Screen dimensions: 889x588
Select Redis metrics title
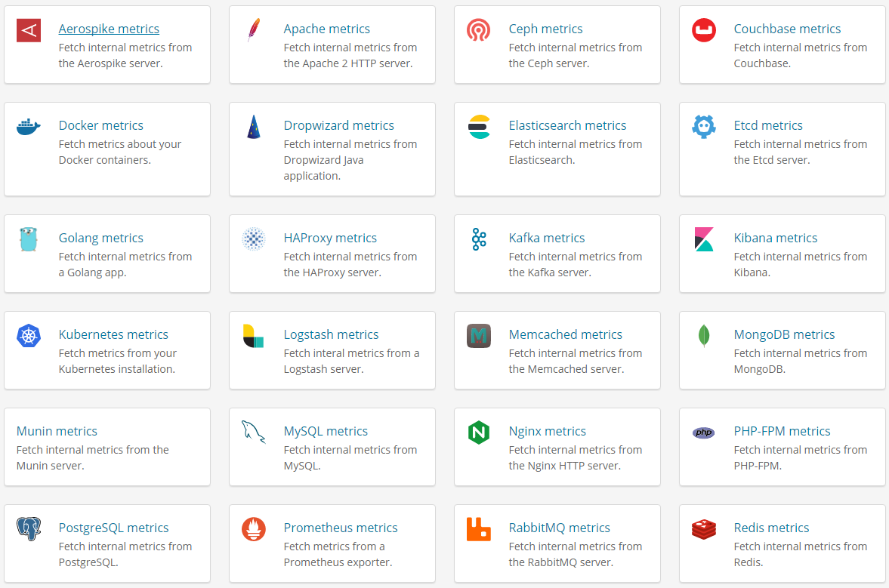click(x=771, y=528)
